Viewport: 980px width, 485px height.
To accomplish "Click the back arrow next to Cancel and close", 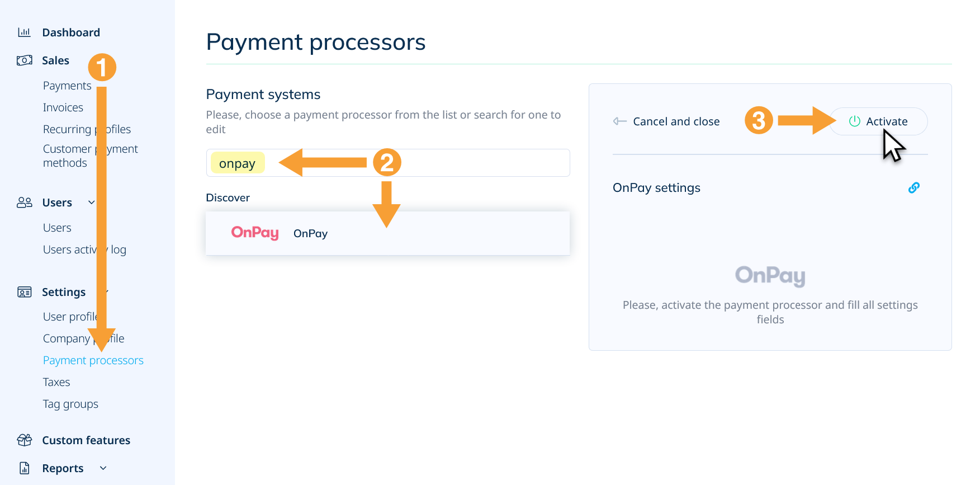I will click(619, 121).
